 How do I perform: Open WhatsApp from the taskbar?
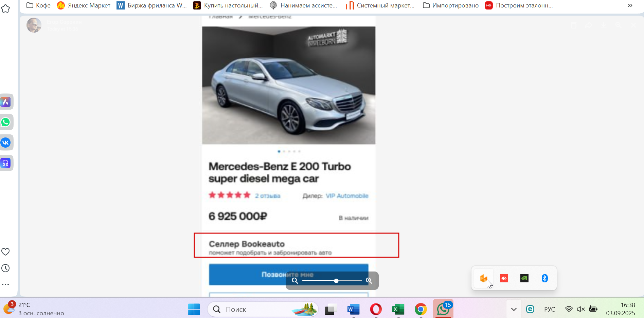[x=443, y=309]
